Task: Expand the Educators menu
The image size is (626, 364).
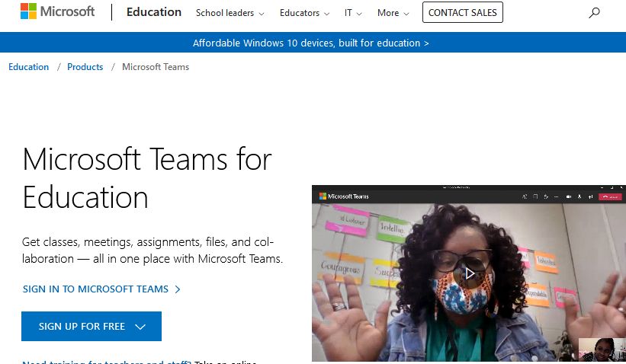Action: click(305, 13)
